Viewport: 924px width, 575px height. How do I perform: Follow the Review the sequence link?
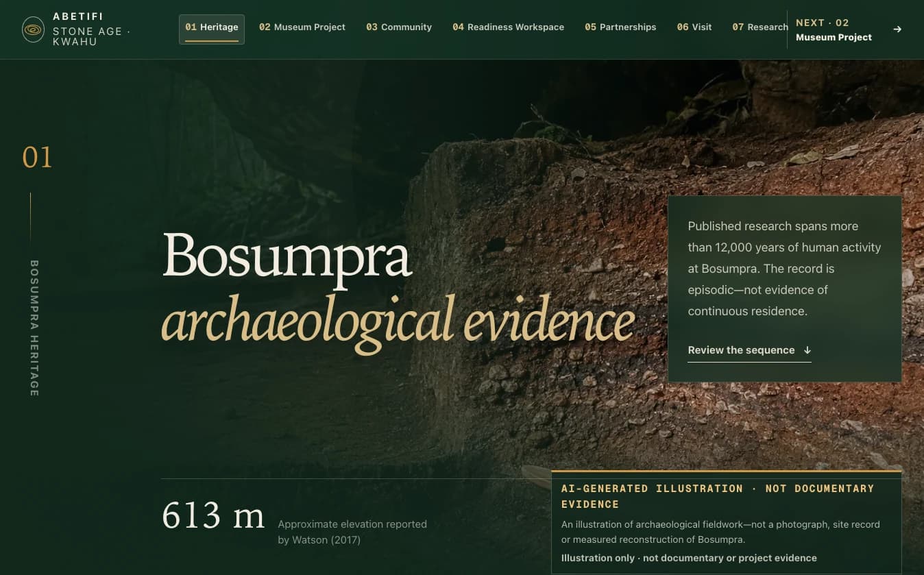click(749, 350)
